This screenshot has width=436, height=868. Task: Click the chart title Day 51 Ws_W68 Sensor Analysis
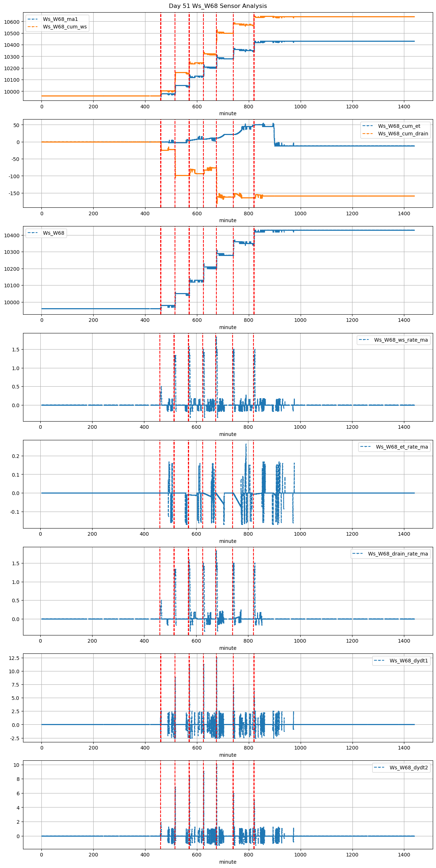tap(218, 6)
